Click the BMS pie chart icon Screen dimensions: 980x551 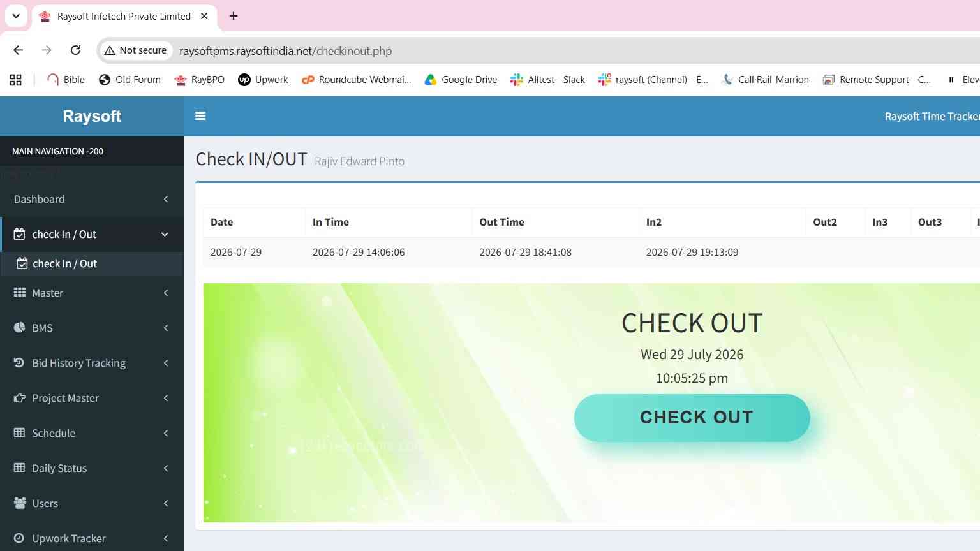(x=19, y=328)
